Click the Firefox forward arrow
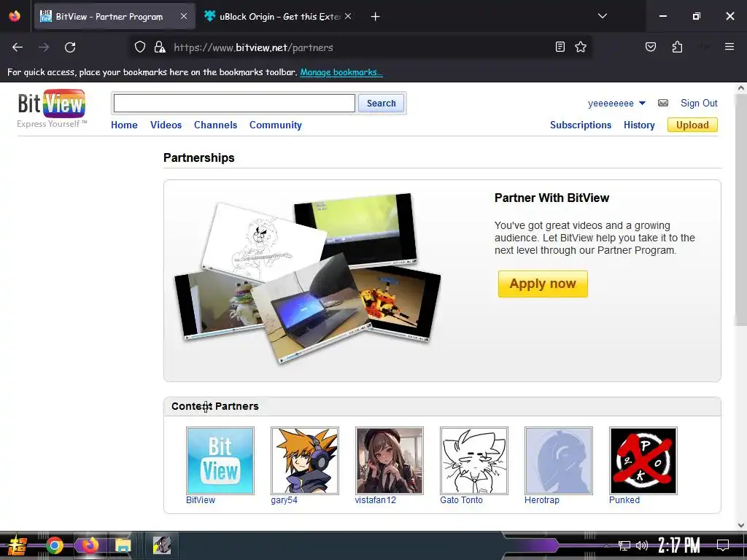 (44, 47)
